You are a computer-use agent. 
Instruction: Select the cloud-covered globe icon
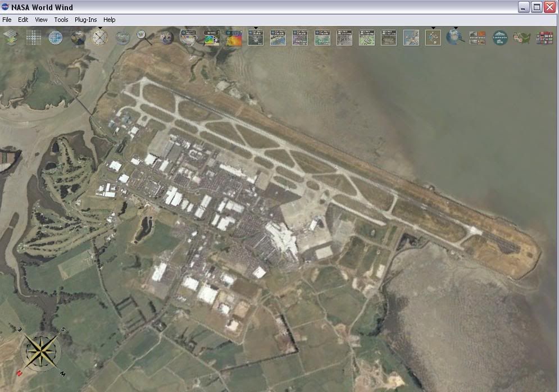(x=122, y=38)
